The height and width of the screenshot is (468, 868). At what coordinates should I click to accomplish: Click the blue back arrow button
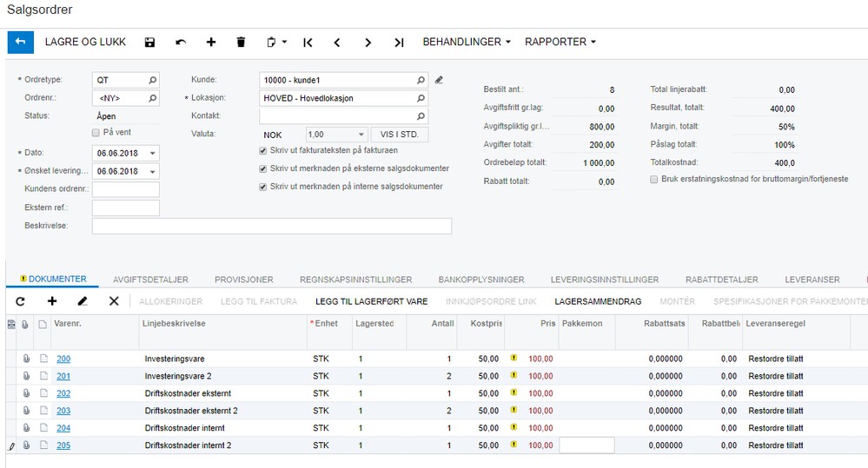pyautogui.click(x=21, y=42)
